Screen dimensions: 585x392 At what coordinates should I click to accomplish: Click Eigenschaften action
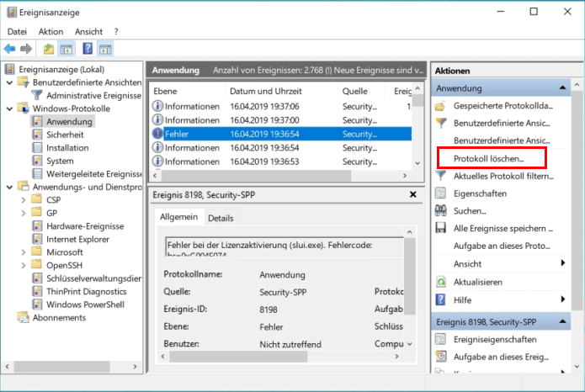480,193
